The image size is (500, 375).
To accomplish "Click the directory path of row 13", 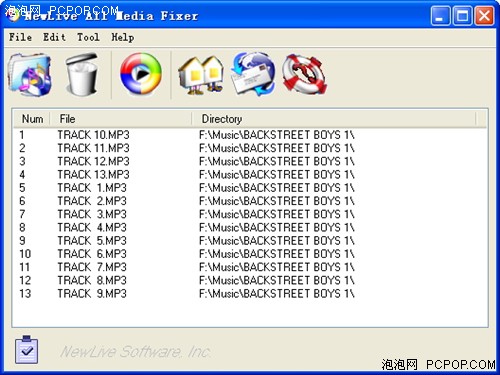I will pyautogui.click(x=277, y=293).
